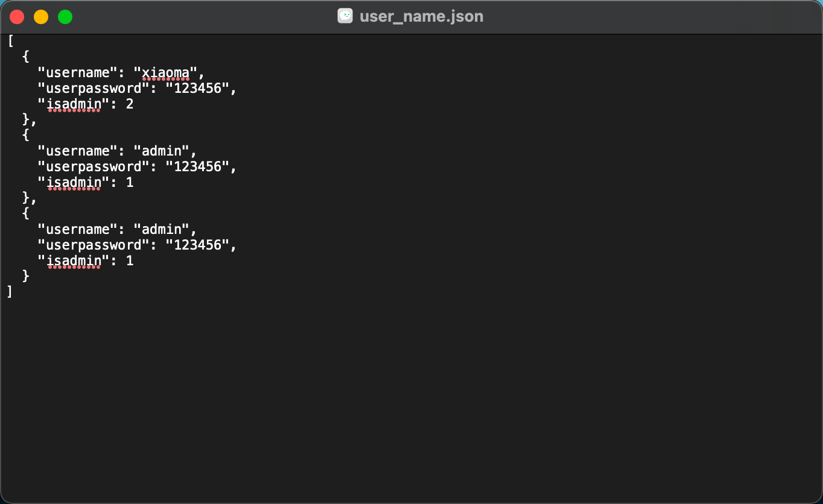Enter full screen with the green button
Viewport: 823px width, 504px height.
65,17
